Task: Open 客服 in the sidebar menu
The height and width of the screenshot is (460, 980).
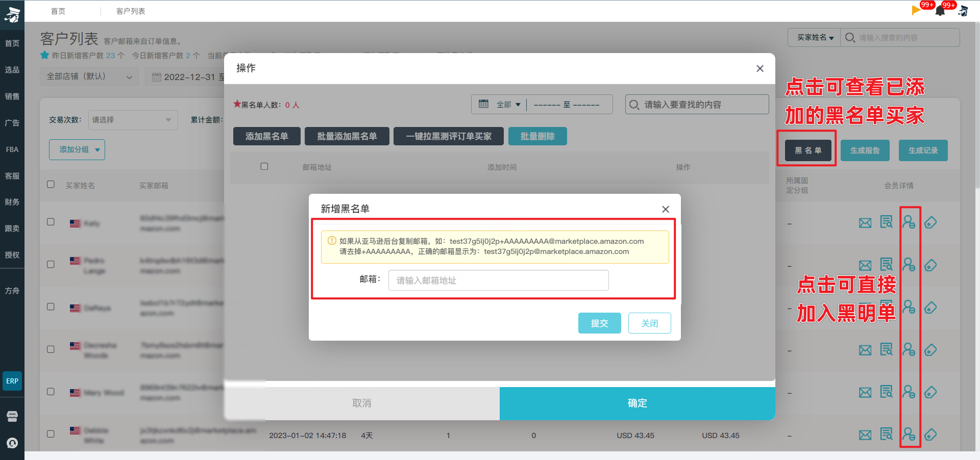Action: tap(12, 176)
